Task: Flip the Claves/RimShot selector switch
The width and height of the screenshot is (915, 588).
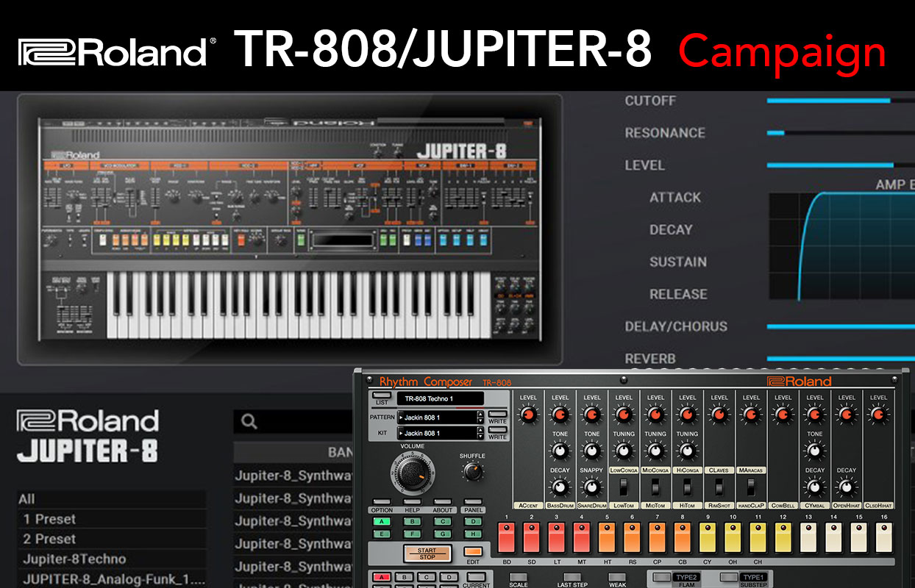Action: 719,487
